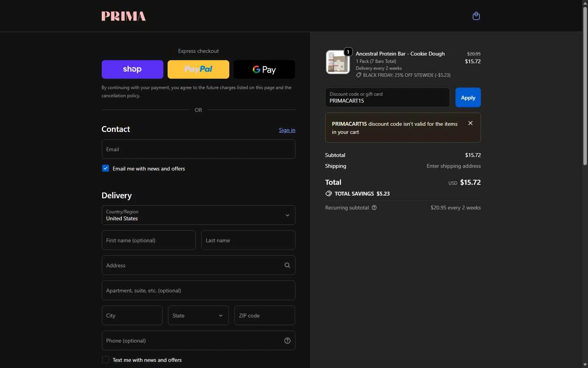Click the Ancestral Protein Bar product name

(x=400, y=54)
